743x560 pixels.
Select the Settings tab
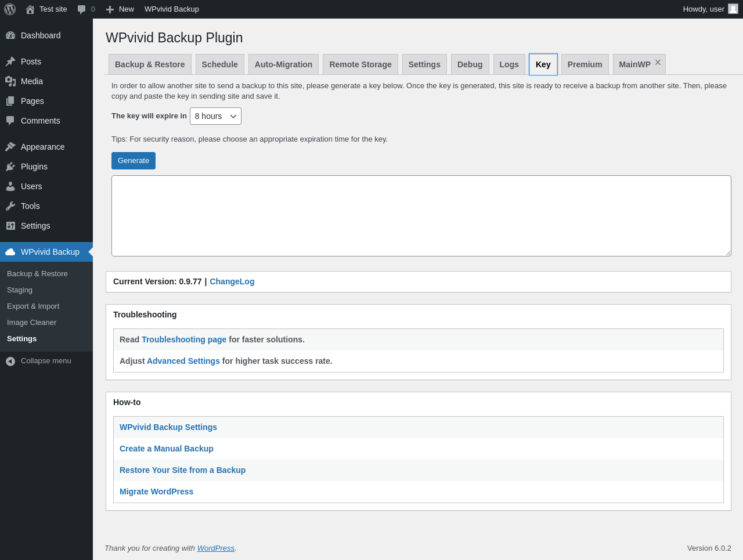[x=424, y=64]
